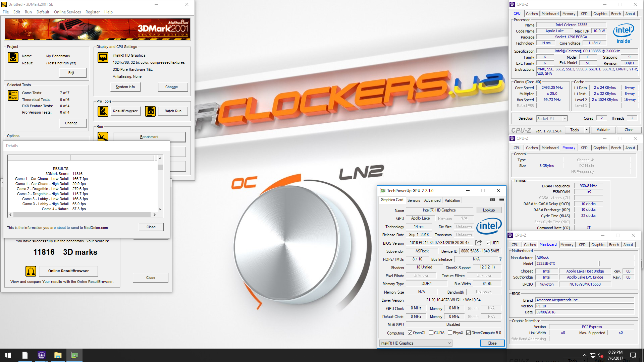Click the Edit button in Project
The height and width of the screenshot is (362, 644).
[x=72, y=73]
